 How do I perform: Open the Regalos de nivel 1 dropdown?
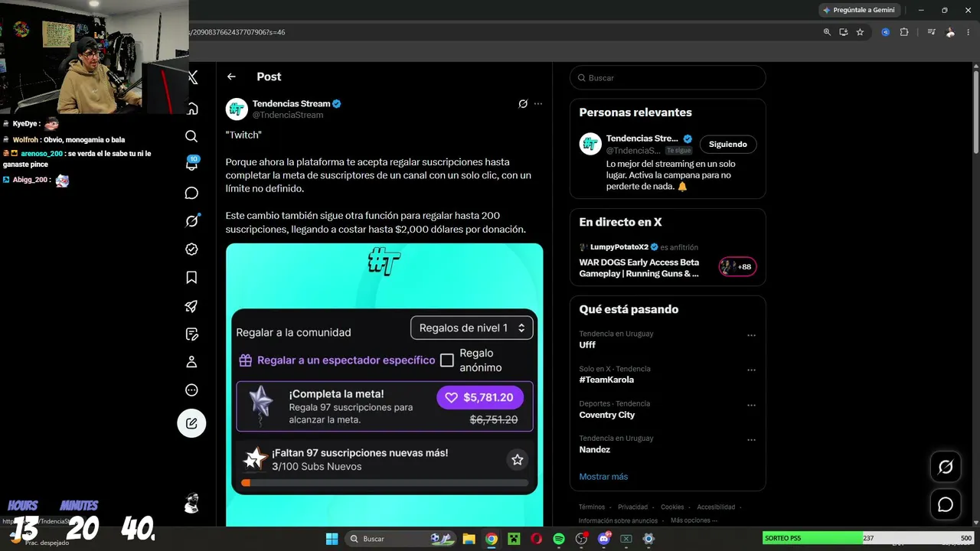[472, 328]
